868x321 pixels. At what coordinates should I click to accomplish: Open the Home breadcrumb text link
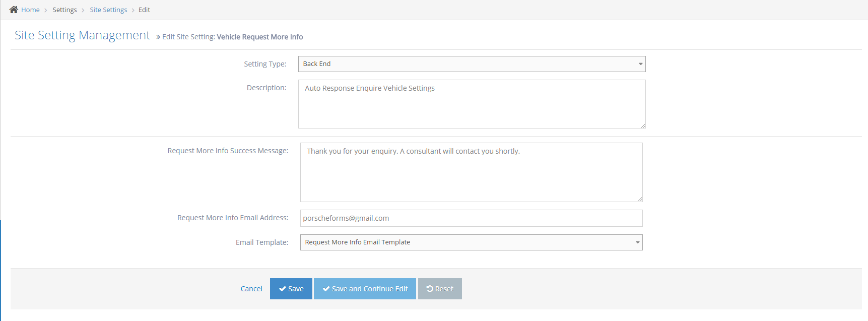click(30, 10)
